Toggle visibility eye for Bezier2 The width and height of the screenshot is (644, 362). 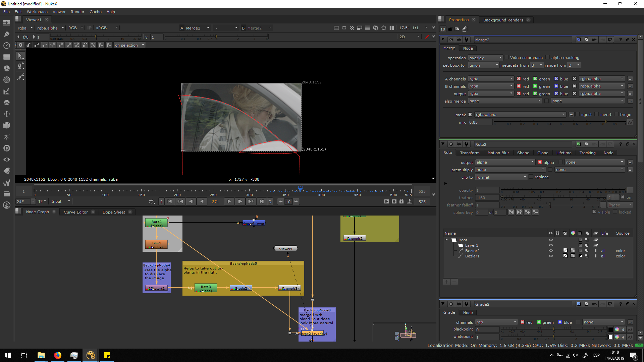pos(550,251)
